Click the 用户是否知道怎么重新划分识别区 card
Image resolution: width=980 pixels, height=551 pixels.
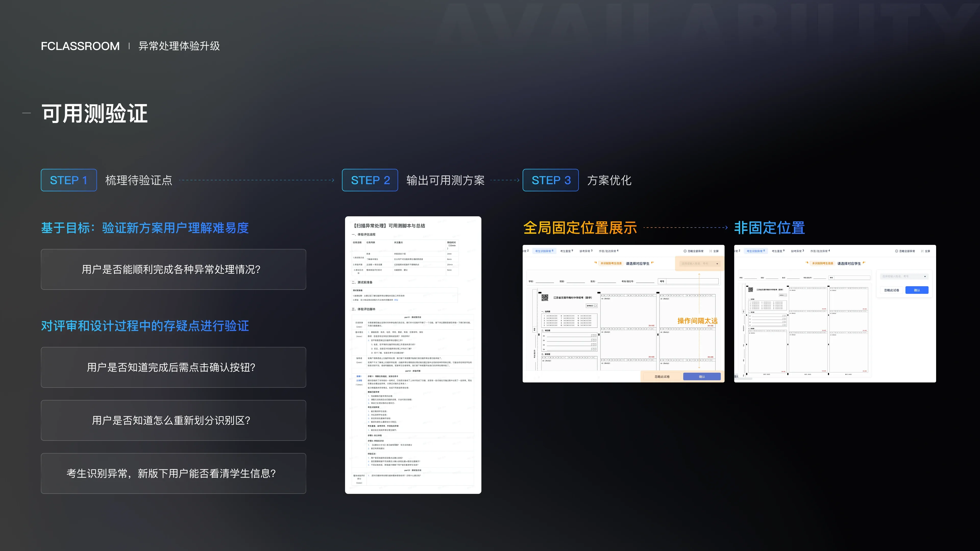coord(174,420)
